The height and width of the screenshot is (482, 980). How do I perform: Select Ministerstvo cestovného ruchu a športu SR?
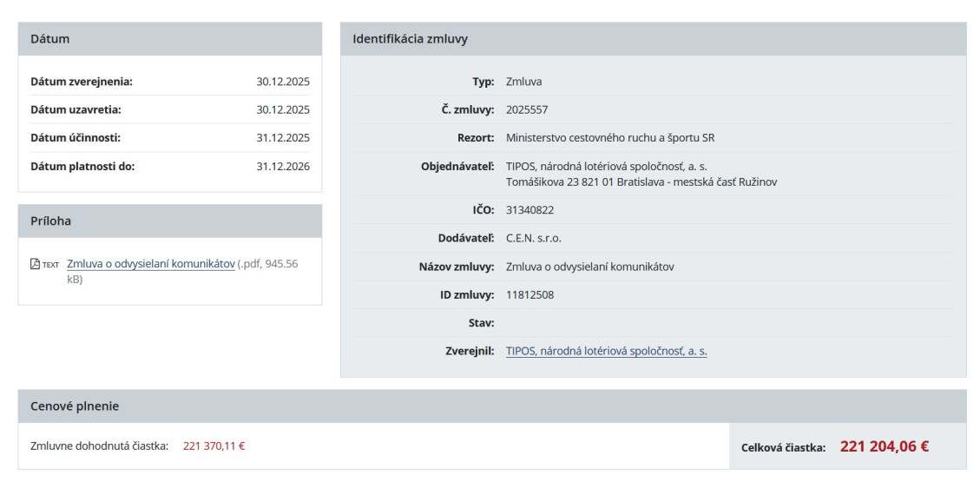(610, 138)
